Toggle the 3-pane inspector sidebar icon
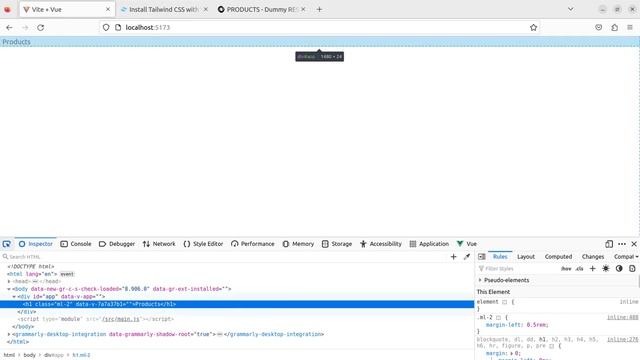Viewport: 640px width, 360px height. click(x=482, y=257)
